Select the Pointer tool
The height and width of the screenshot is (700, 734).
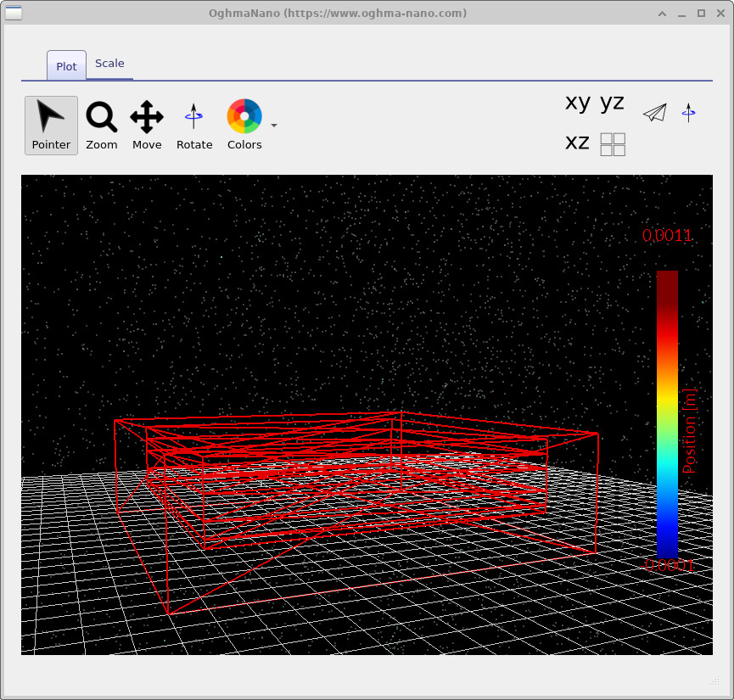tap(51, 125)
